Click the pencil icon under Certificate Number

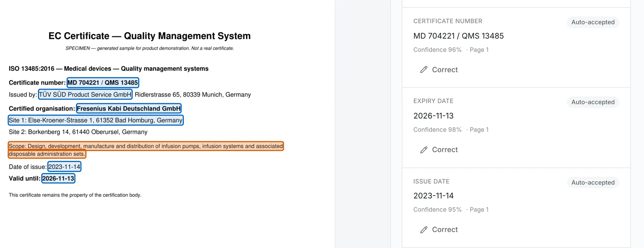tap(424, 70)
